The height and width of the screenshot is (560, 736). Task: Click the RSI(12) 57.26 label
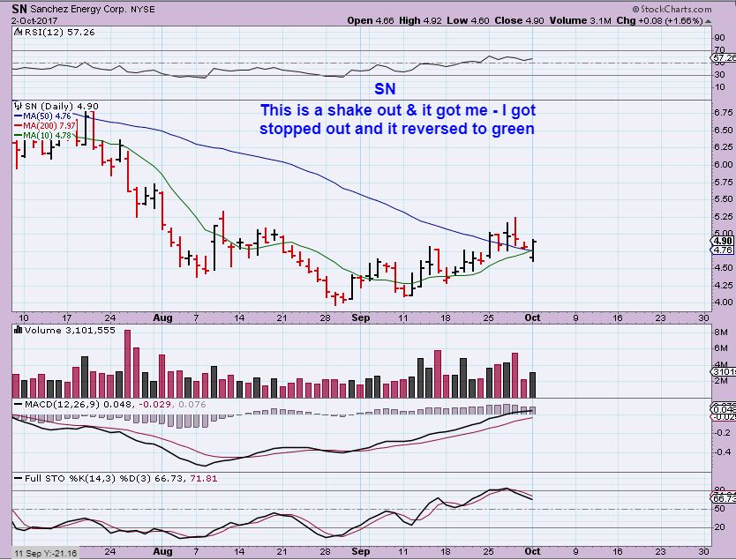[x=60, y=32]
